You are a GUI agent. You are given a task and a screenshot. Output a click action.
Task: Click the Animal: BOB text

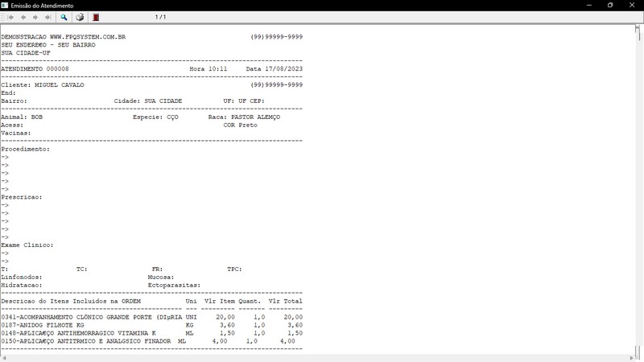coord(22,117)
